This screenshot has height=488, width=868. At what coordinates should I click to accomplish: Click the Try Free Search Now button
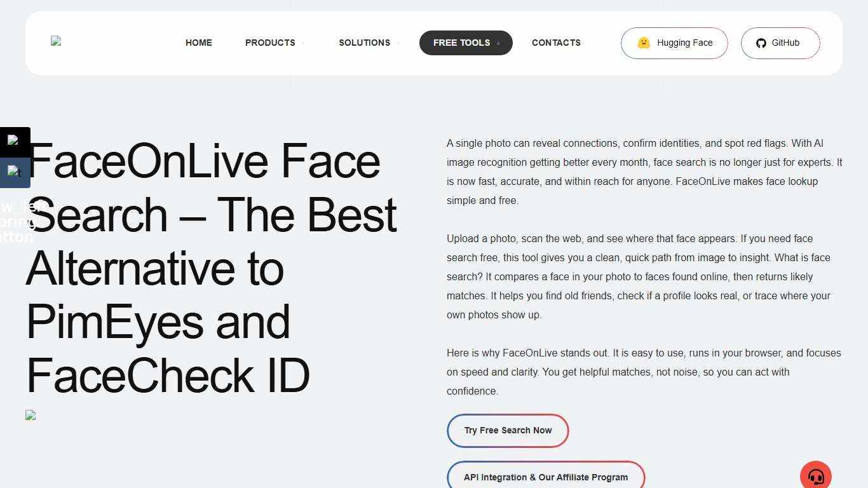tap(508, 430)
